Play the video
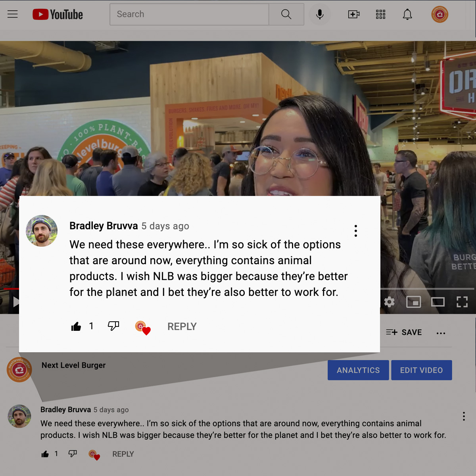 pos(16,302)
